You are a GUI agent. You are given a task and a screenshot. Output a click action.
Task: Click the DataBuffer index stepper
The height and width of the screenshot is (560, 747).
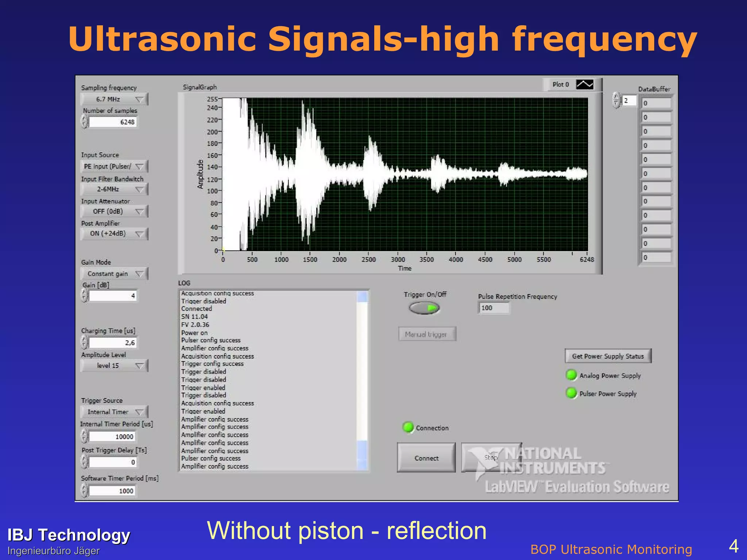tap(616, 100)
